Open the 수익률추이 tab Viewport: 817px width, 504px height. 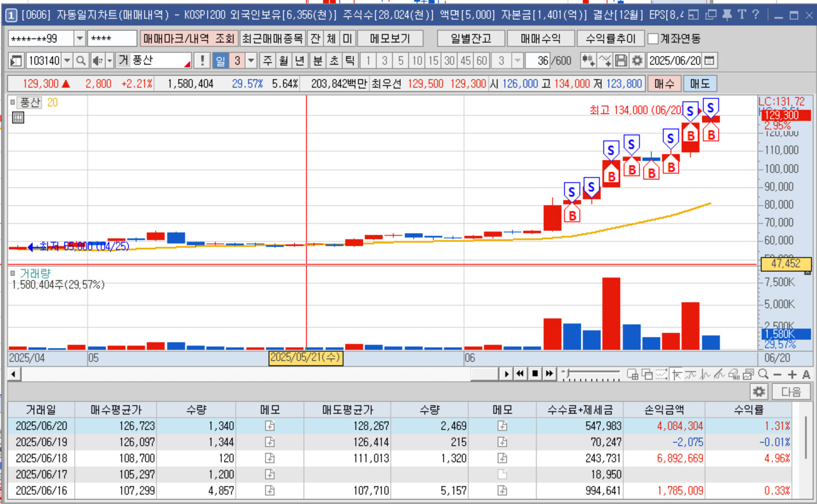click(611, 39)
